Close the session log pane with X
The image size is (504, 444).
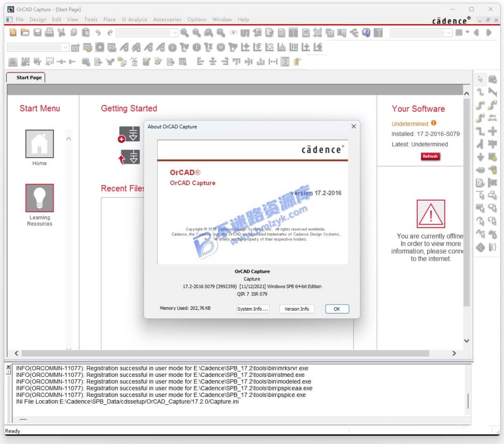point(8,367)
